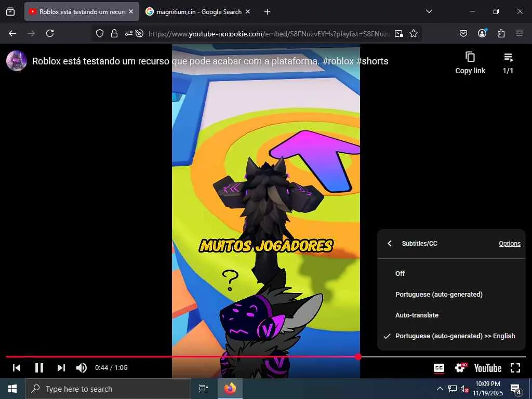
Task: Select Portuguese (auto-generated) >> English subtitles
Action: pos(451,336)
